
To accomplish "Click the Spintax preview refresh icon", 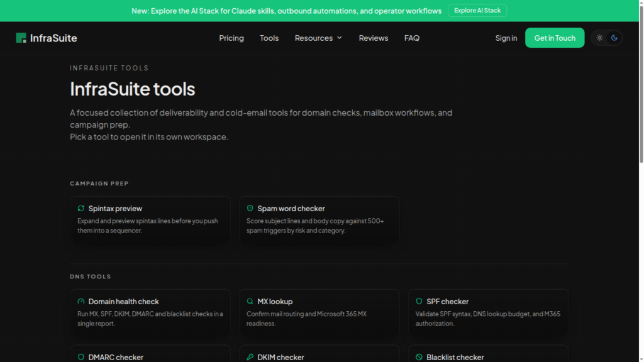I will 81,208.
